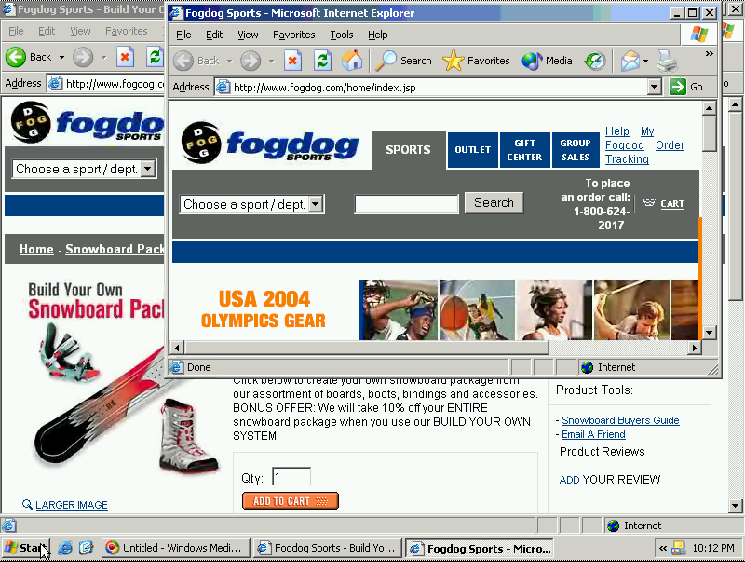Viewport: 745px width, 562px height.
Task: Click front window horizontal scroll right arrow
Action: tap(695, 348)
